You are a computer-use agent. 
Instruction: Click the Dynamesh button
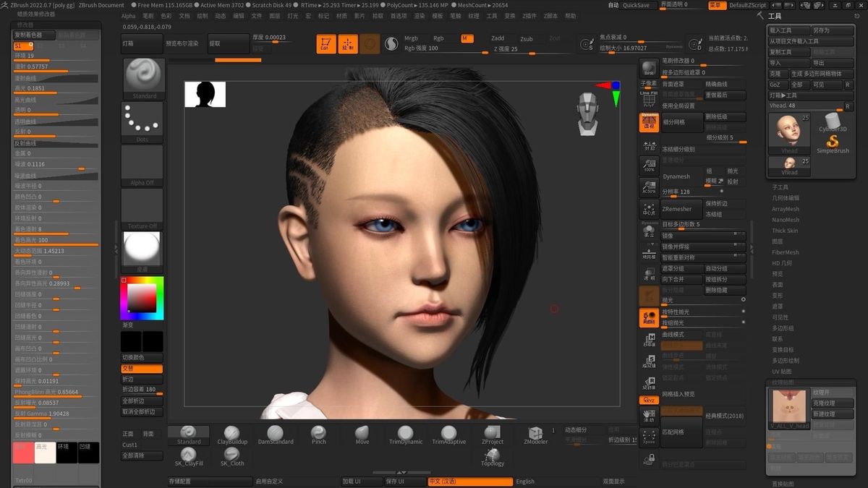click(681, 176)
